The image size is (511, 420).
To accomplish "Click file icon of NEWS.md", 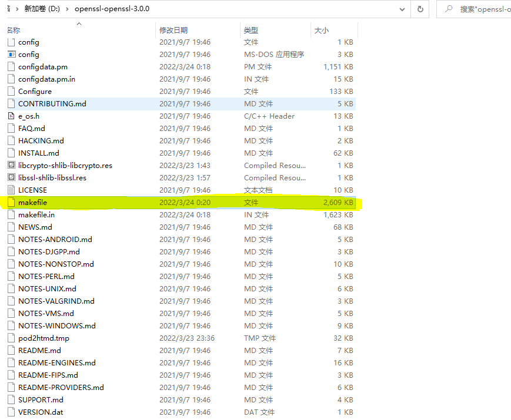I will pyautogui.click(x=11, y=227).
